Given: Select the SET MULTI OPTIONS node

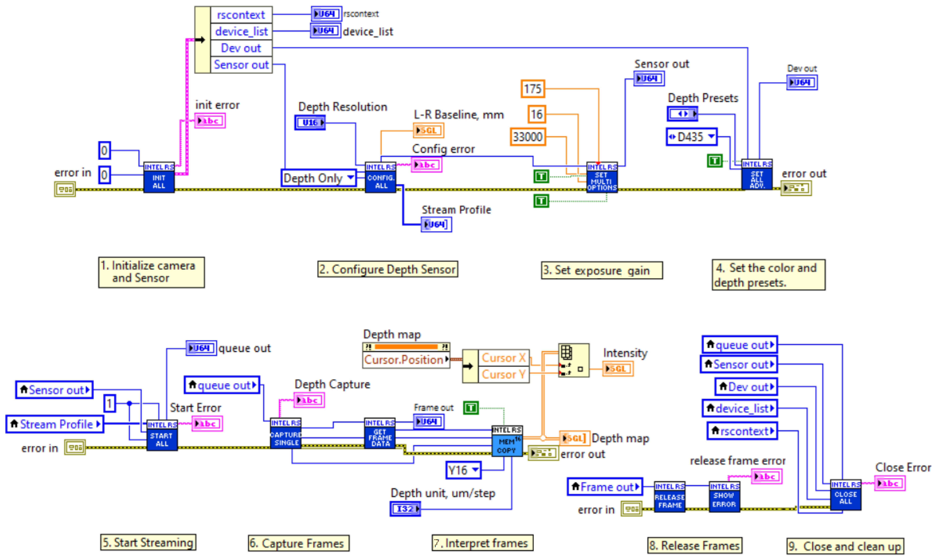Looking at the screenshot, I should click(x=602, y=177).
